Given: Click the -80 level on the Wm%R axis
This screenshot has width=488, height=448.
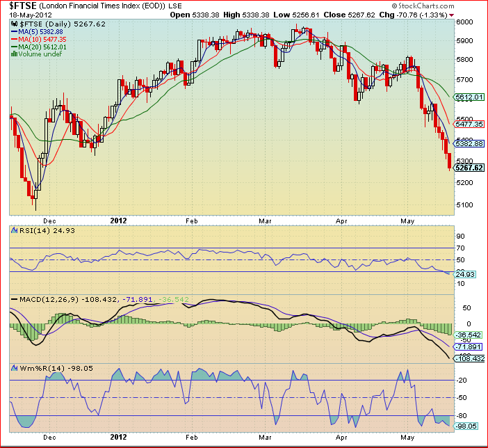Looking at the screenshot, I should tap(462, 415).
